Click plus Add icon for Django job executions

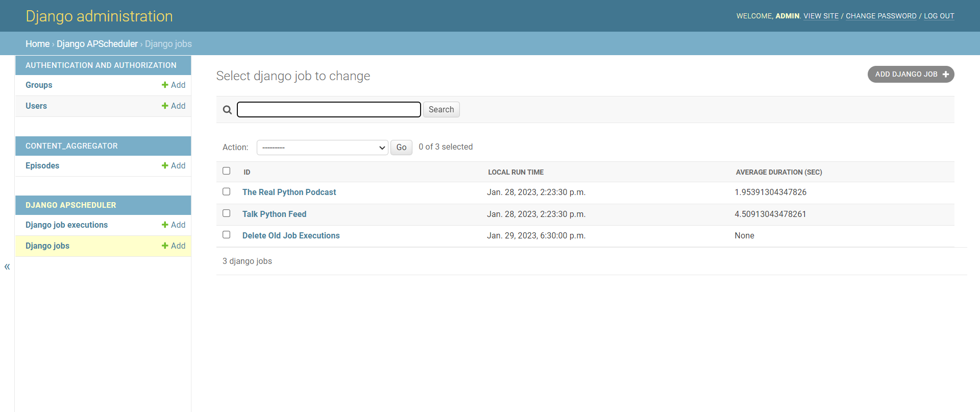point(165,225)
